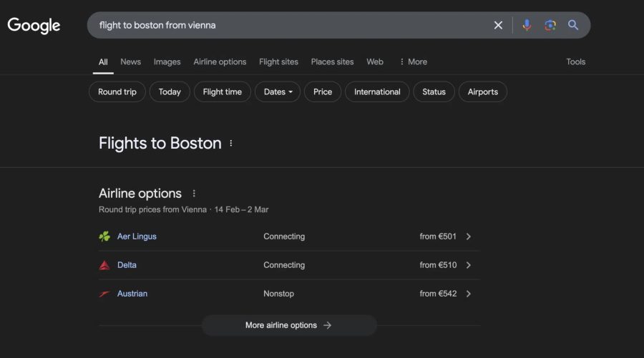Click 'Connecting' in the Delta row
644x358 pixels.
pos(284,265)
